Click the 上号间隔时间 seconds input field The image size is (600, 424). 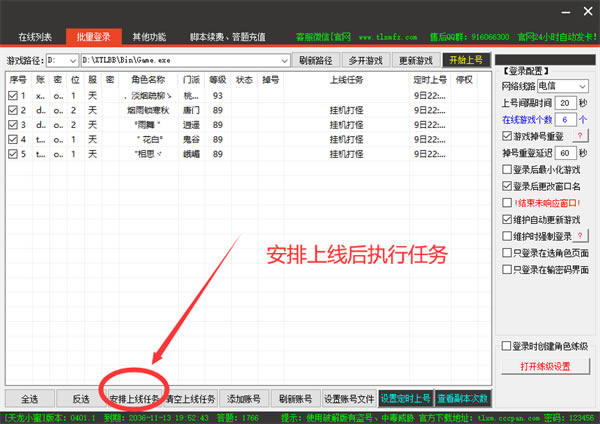click(x=564, y=103)
